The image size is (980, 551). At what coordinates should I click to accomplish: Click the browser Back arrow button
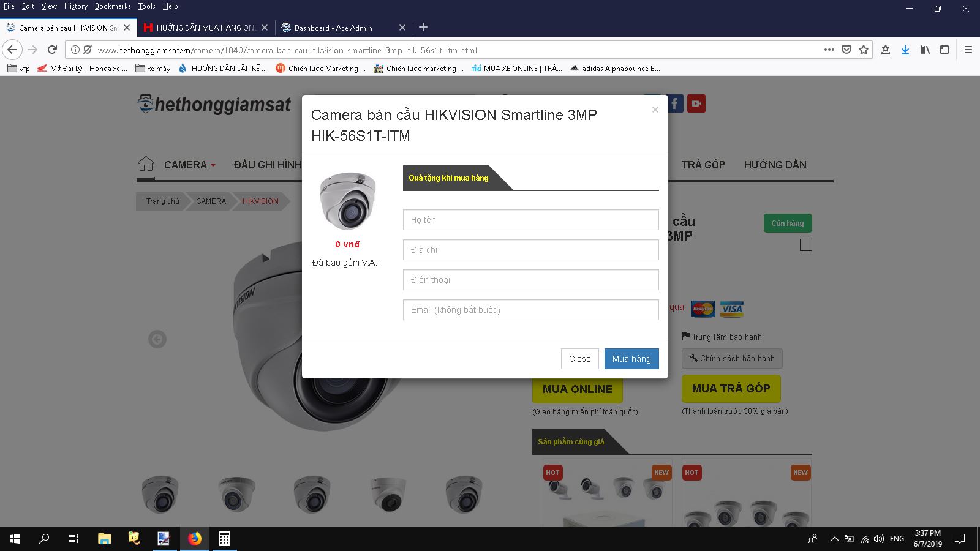(12, 50)
